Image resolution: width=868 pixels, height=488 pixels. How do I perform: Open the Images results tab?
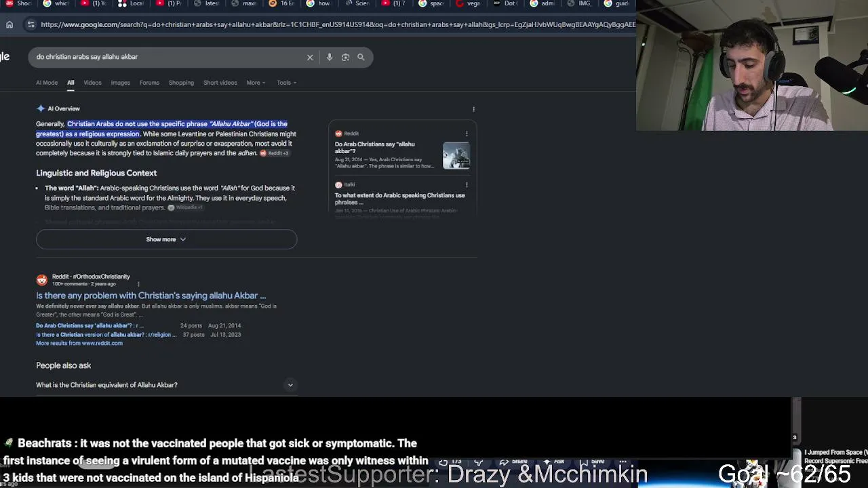[x=120, y=83]
